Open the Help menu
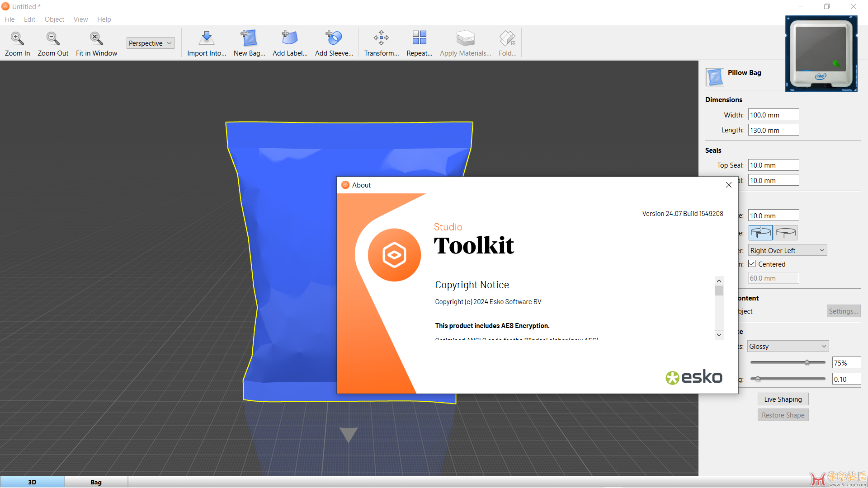The width and height of the screenshot is (868, 488). click(x=104, y=19)
